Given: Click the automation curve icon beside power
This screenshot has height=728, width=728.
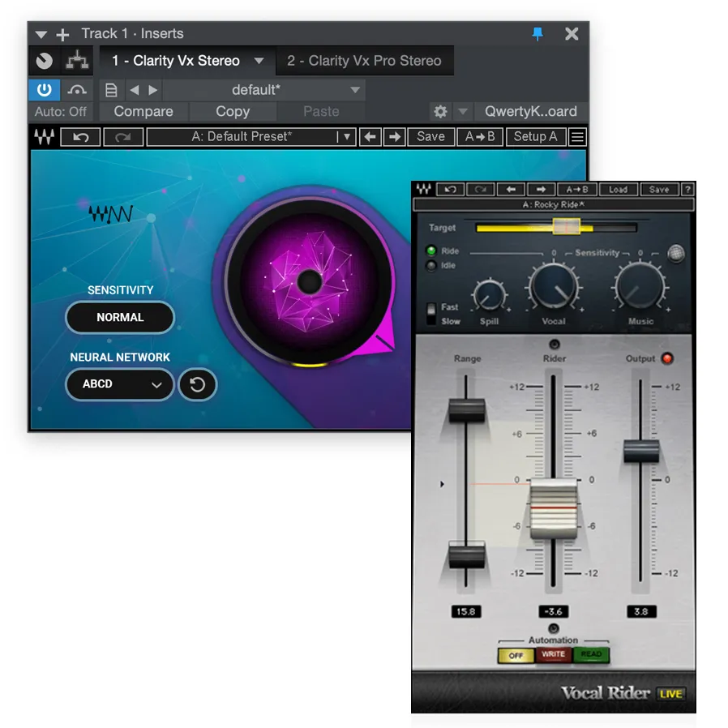Looking at the screenshot, I should pos(77,90).
